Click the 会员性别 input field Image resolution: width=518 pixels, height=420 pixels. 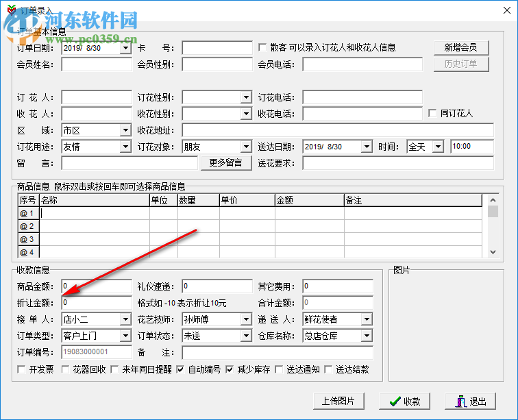(217, 64)
